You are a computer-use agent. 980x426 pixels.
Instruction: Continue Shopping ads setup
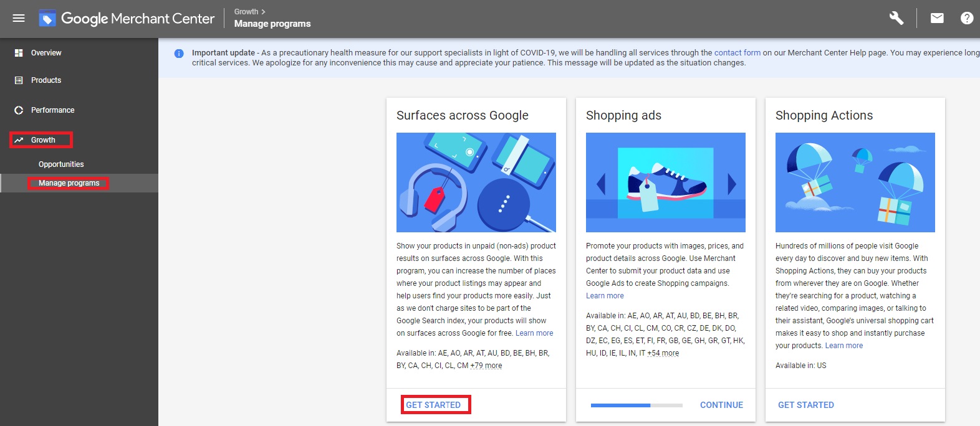(721, 405)
